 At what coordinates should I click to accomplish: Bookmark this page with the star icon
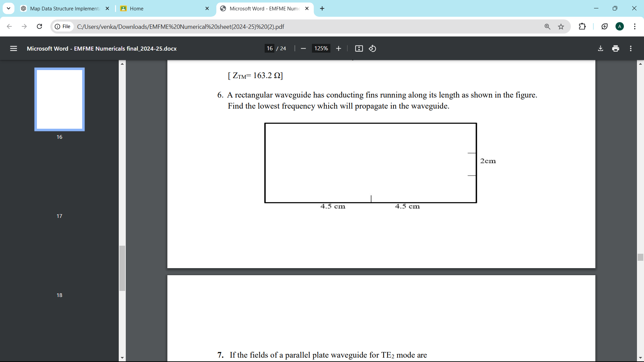(561, 26)
